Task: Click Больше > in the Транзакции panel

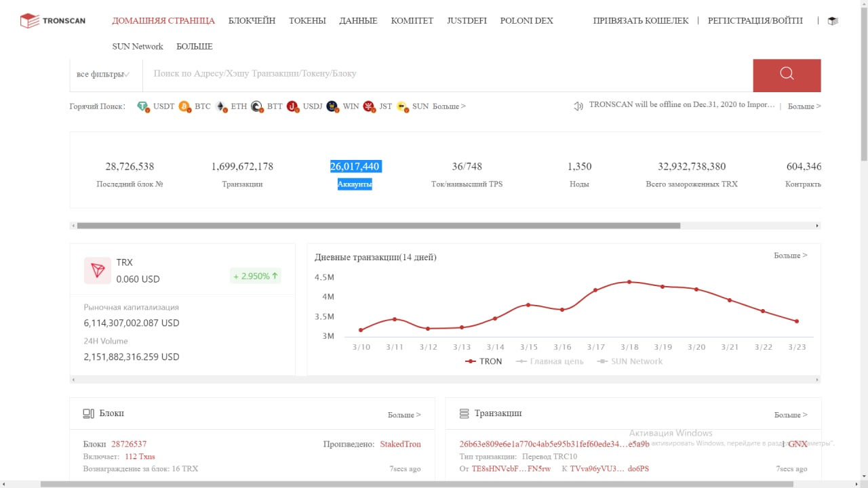Action: pos(791,415)
